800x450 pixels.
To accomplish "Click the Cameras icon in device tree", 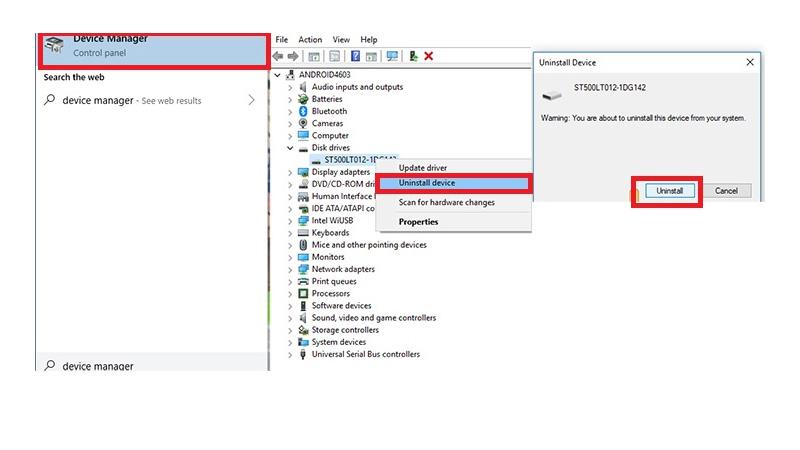I will tap(303, 123).
